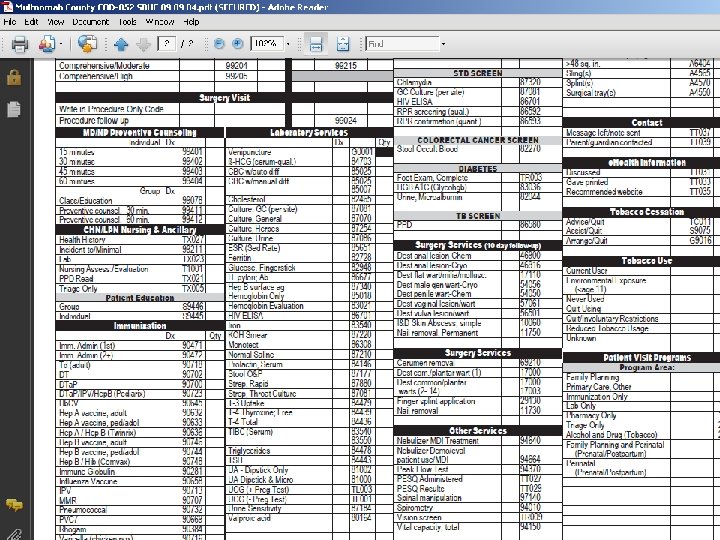The image size is (720, 540).
Task: Click the zoom percentage field
Action: click(x=266, y=44)
